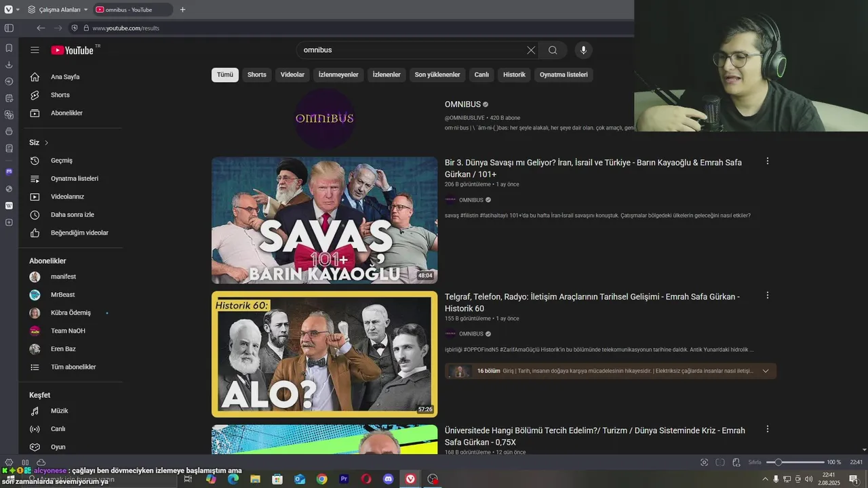Open three-dot menu for the Telgraf, Telefon, Radyo video
This screenshot has width=868, height=488.
[x=768, y=296]
